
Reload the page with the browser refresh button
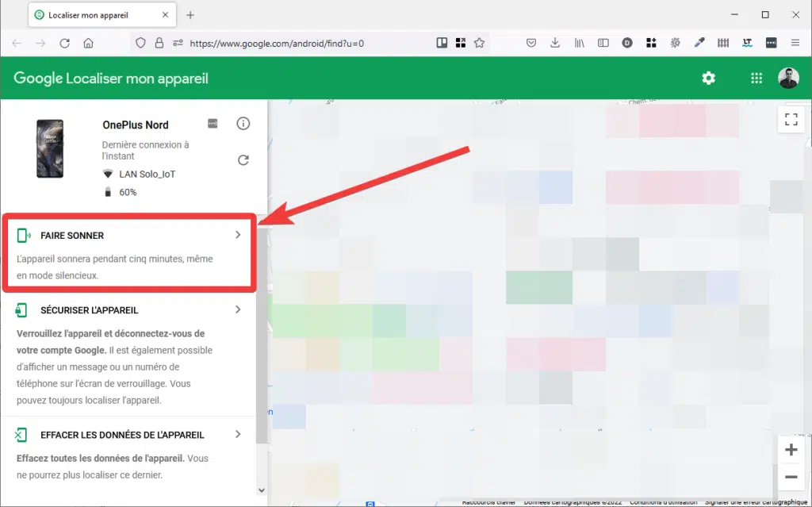(65, 44)
